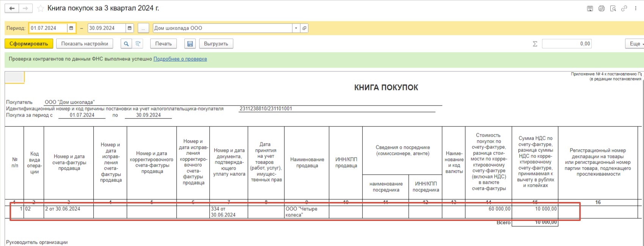Image resolution: width=644 pixels, height=246 pixels.
Task: Select the payment document cell 334 от 30.06.2024
Action: (229, 212)
